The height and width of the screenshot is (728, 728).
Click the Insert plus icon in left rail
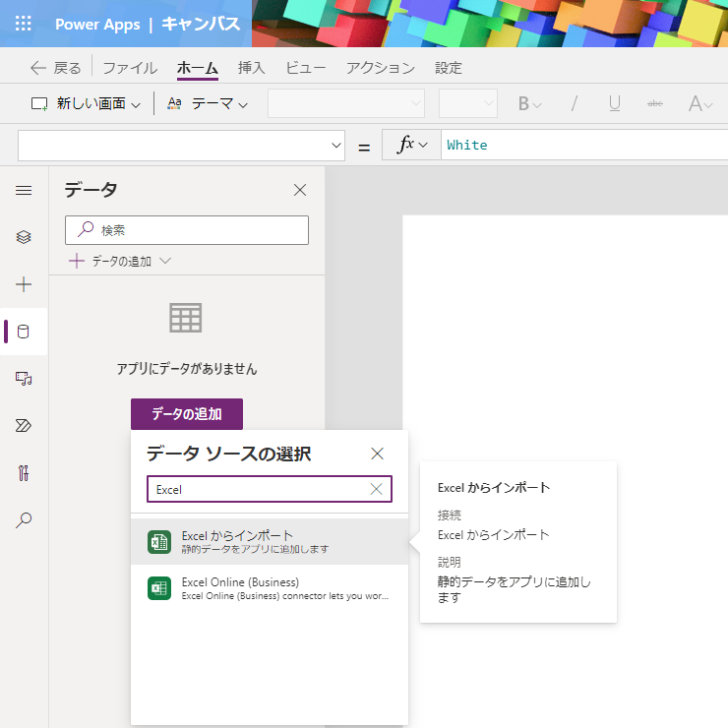coord(24,284)
